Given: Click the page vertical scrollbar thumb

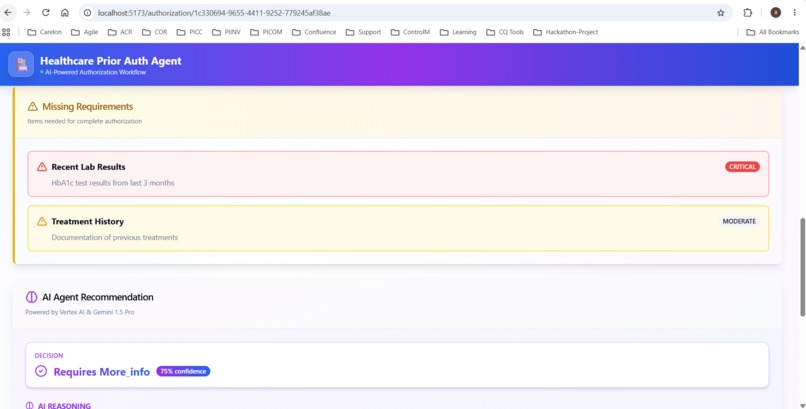Looking at the screenshot, I should [802, 267].
